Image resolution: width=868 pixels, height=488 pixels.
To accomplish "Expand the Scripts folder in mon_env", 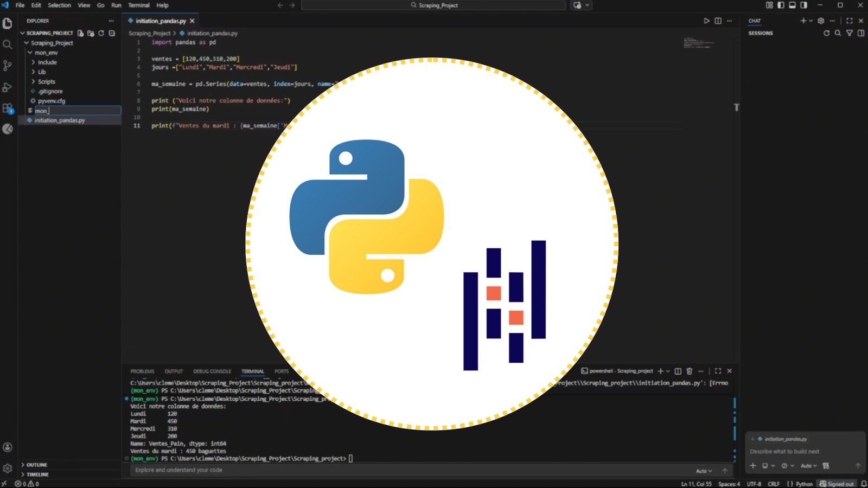I will (x=46, y=81).
